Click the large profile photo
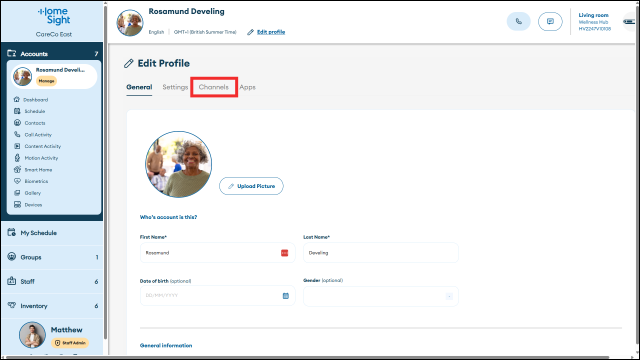Image resolution: width=640 pixels, height=360 pixels. click(179, 164)
